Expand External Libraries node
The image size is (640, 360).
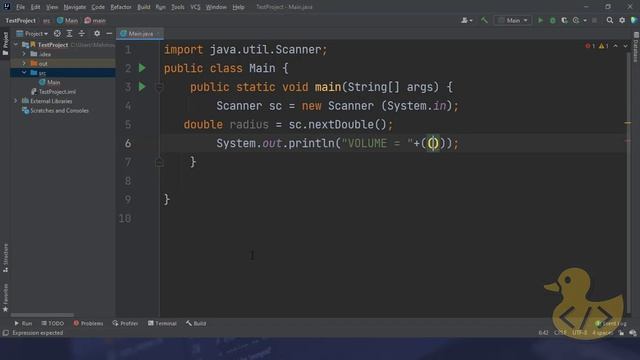(16, 101)
